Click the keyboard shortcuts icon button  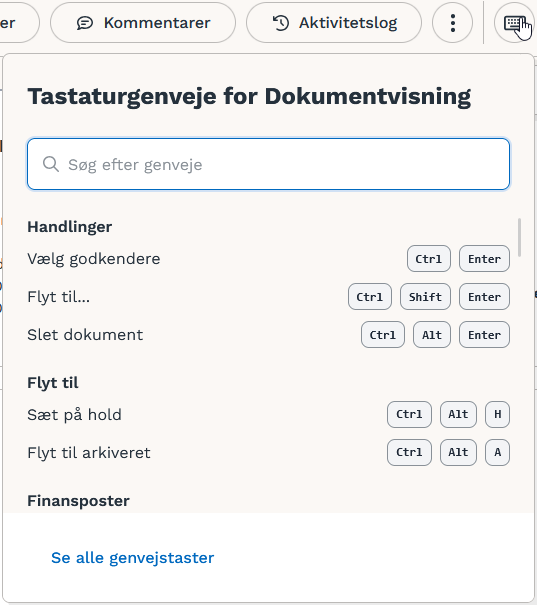[x=514, y=23]
